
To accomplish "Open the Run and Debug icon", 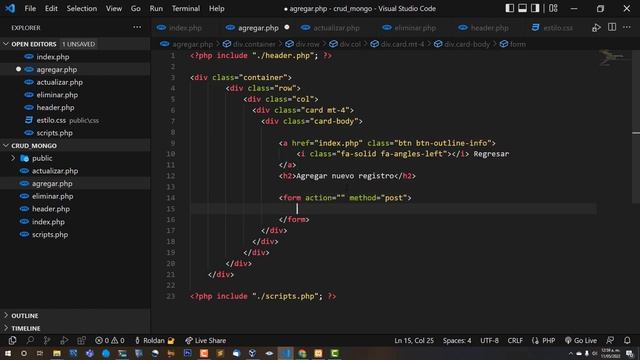I will point(64,340).
